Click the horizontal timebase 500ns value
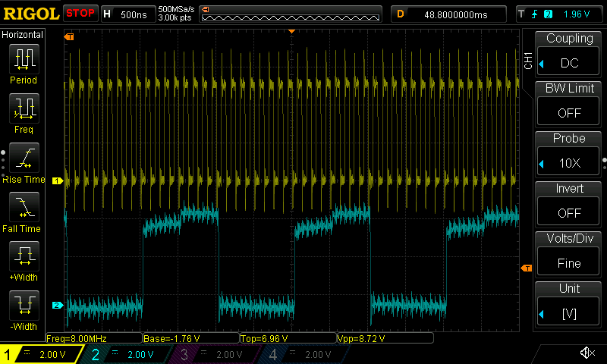The height and width of the screenshot is (364, 607). [x=134, y=15]
